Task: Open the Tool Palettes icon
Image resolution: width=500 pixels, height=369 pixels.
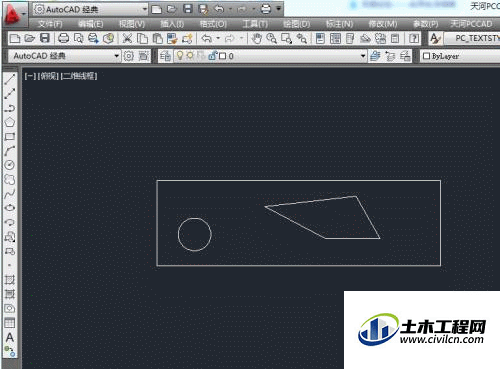Action: click(350, 38)
